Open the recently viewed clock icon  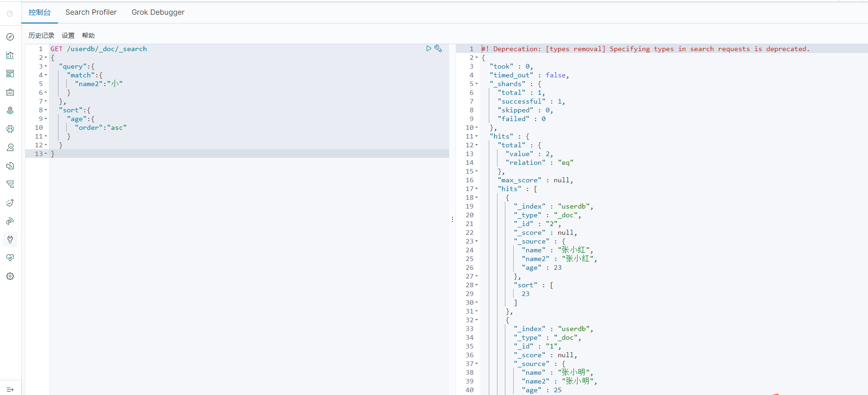tap(10, 13)
